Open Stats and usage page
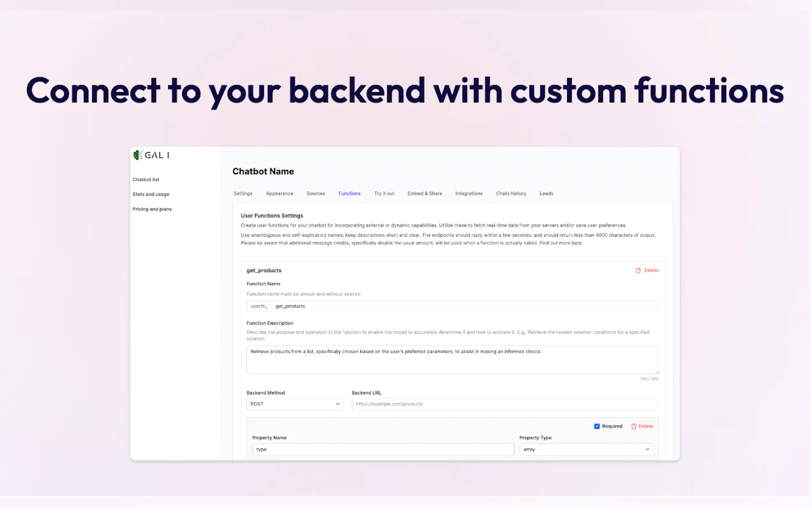Image resolution: width=812 pixels, height=508 pixels. coord(151,194)
